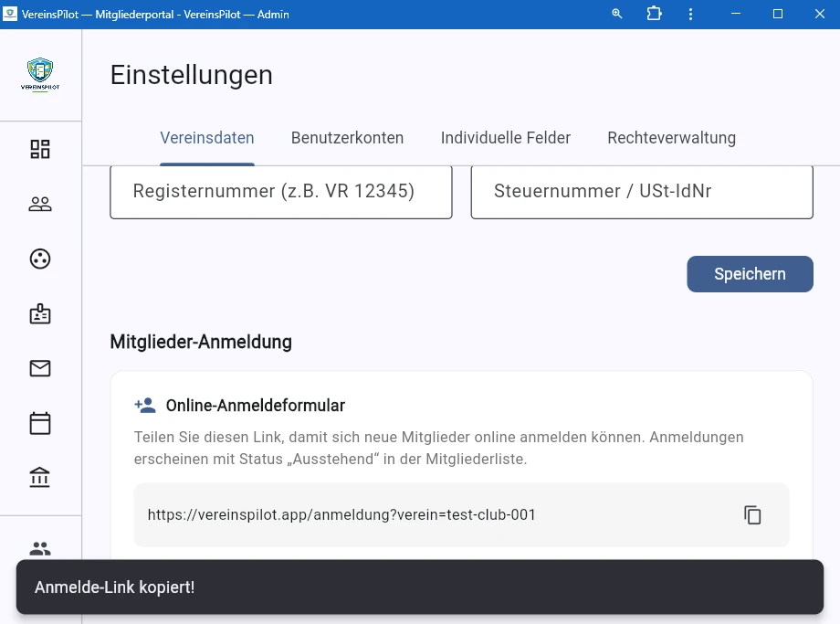Open finances via the bank icon
This screenshot has width=840, height=624.
pyautogui.click(x=39, y=477)
